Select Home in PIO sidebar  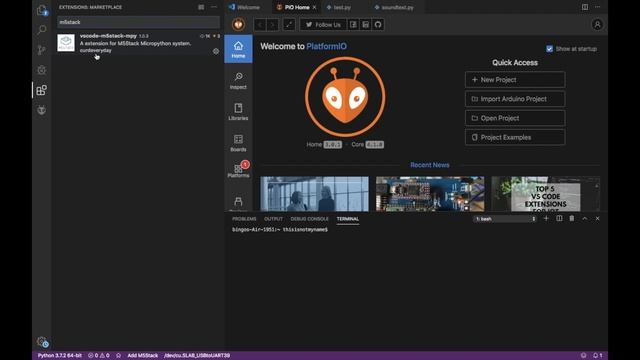238,49
